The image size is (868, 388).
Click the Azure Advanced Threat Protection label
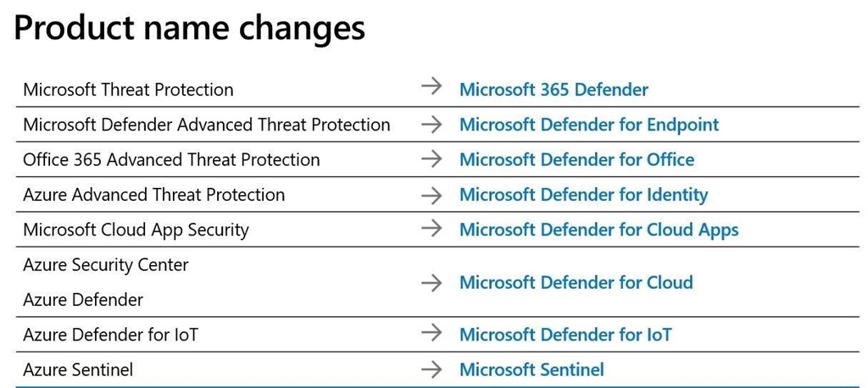point(153,195)
